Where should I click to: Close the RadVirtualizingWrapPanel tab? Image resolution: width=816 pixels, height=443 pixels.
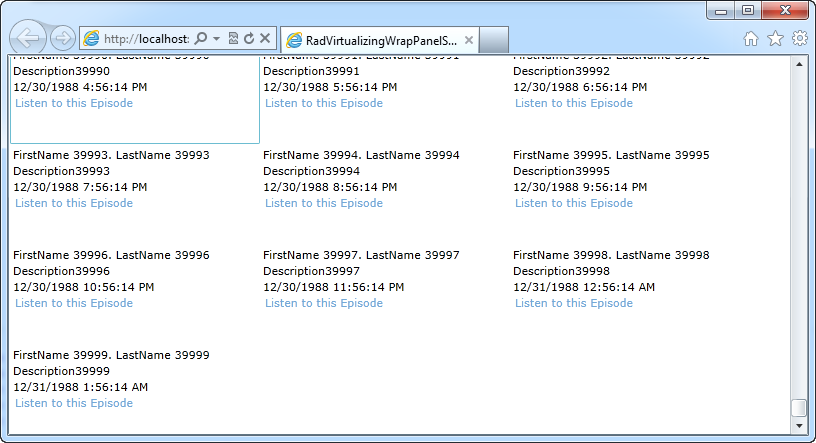click(x=467, y=40)
